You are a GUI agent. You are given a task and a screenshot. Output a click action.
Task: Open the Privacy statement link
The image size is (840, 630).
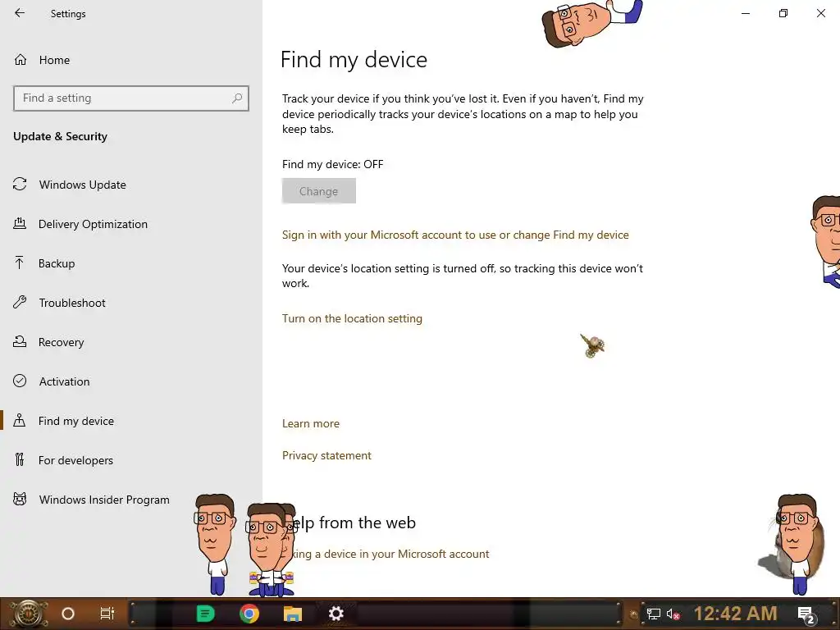coord(326,456)
